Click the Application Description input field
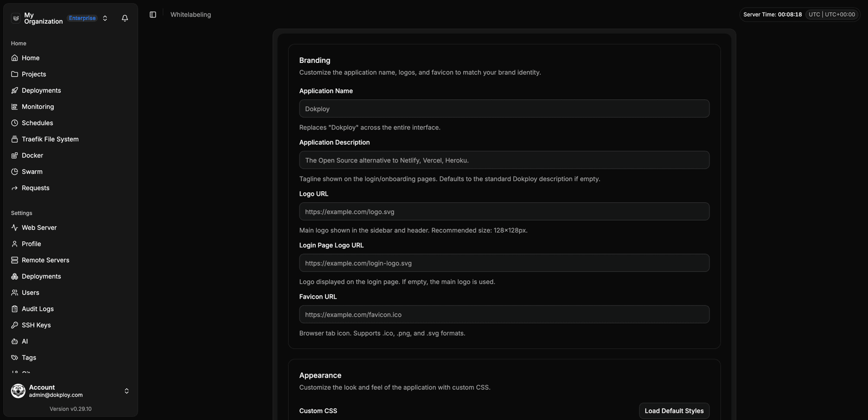Viewport: 868px width, 420px height. (x=505, y=160)
